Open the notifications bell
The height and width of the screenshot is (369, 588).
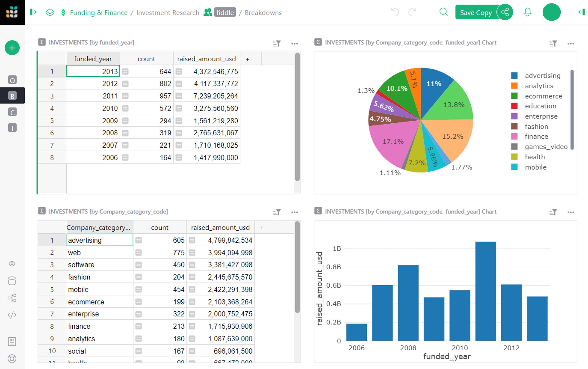[527, 12]
